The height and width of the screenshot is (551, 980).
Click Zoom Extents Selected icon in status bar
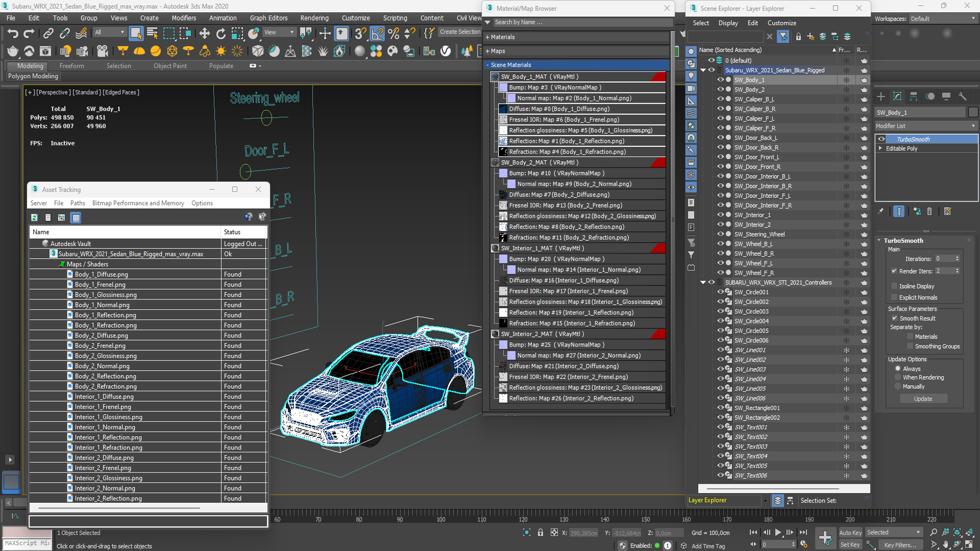point(957,533)
